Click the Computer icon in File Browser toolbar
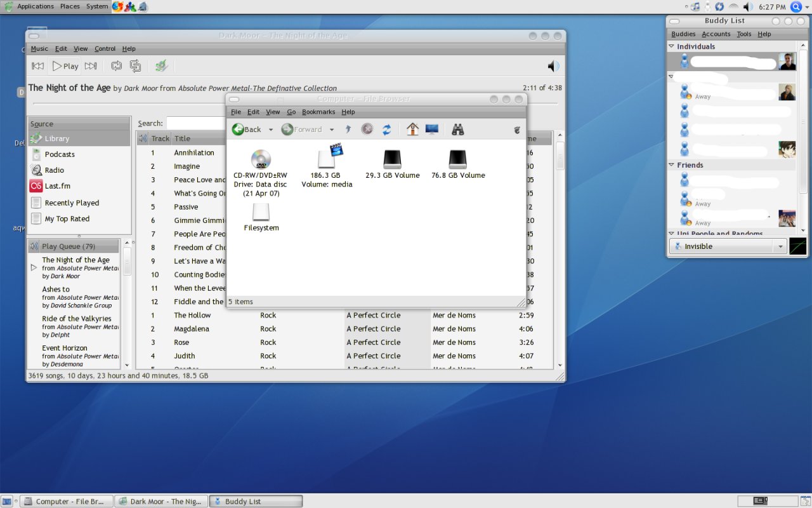The image size is (812, 508). (x=432, y=130)
